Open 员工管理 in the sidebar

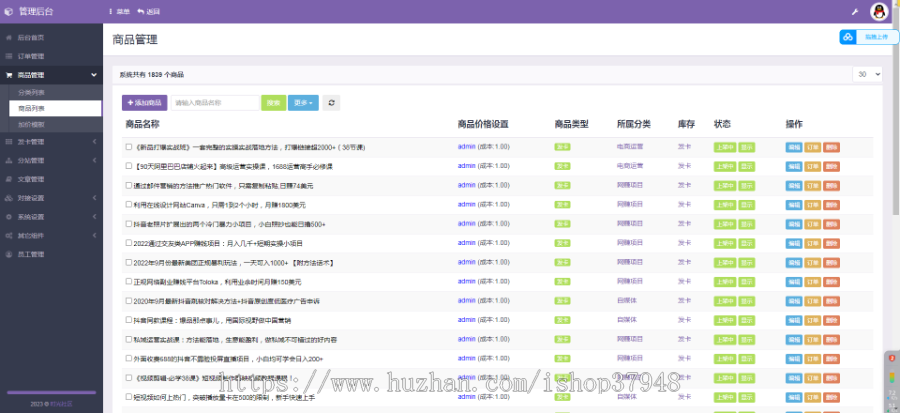(x=30, y=255)
